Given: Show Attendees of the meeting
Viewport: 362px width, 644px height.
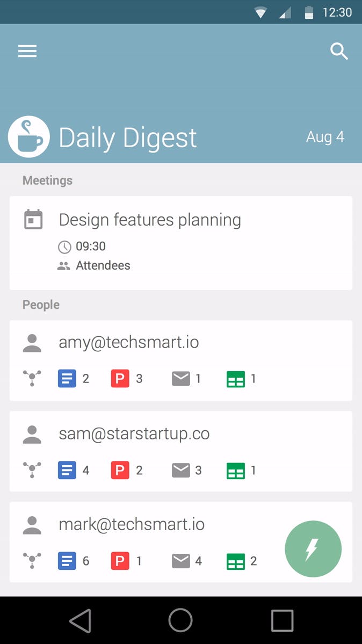Looking at the screenshot, I should (103, 265).
